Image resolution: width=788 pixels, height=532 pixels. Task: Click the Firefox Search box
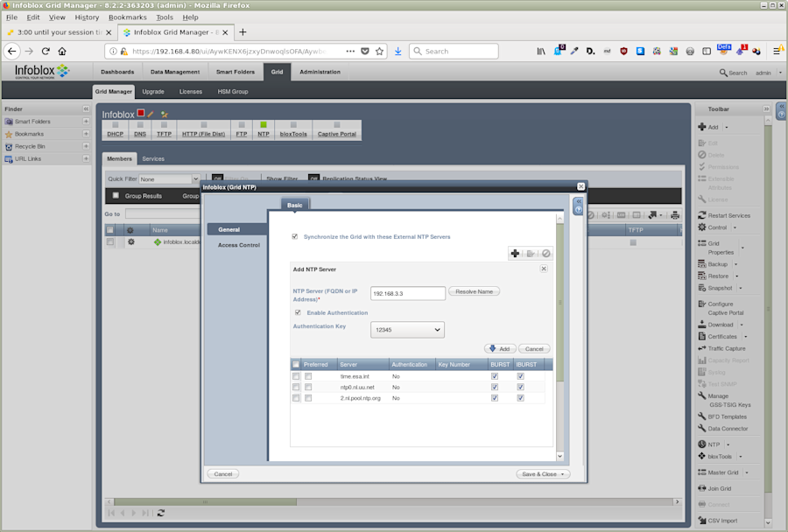454,52
